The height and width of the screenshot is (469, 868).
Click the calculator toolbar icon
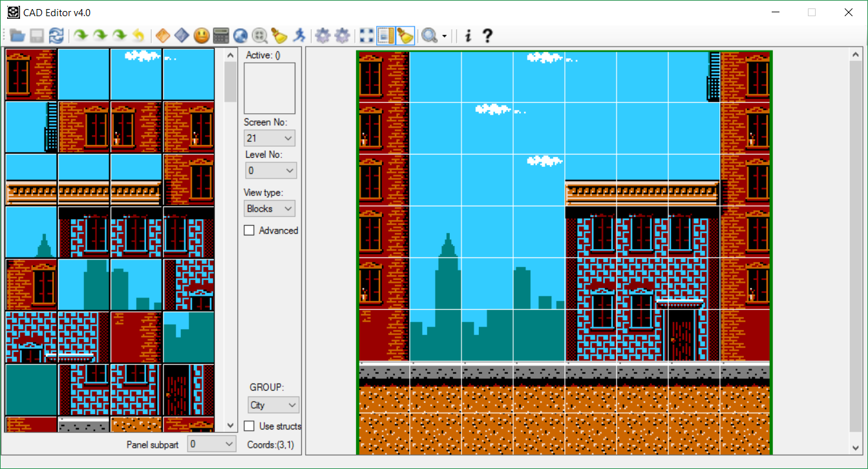pos(221,36)
